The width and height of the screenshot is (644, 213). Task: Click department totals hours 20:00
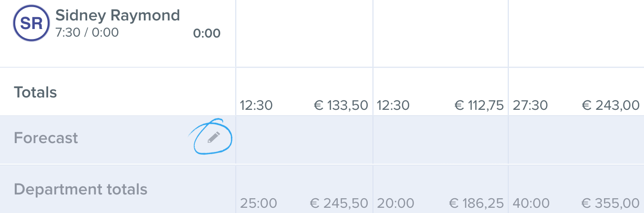tap(395, 203)
